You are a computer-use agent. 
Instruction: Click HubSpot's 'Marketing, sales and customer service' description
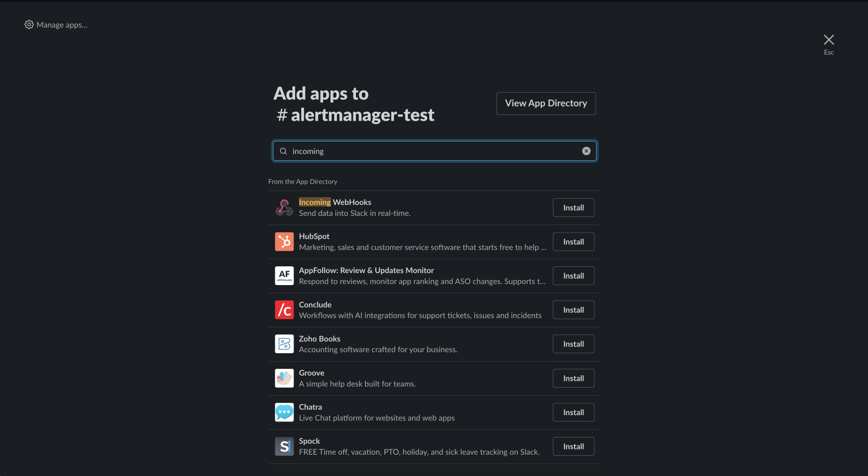pyautogui.click(x=423, y=247)
